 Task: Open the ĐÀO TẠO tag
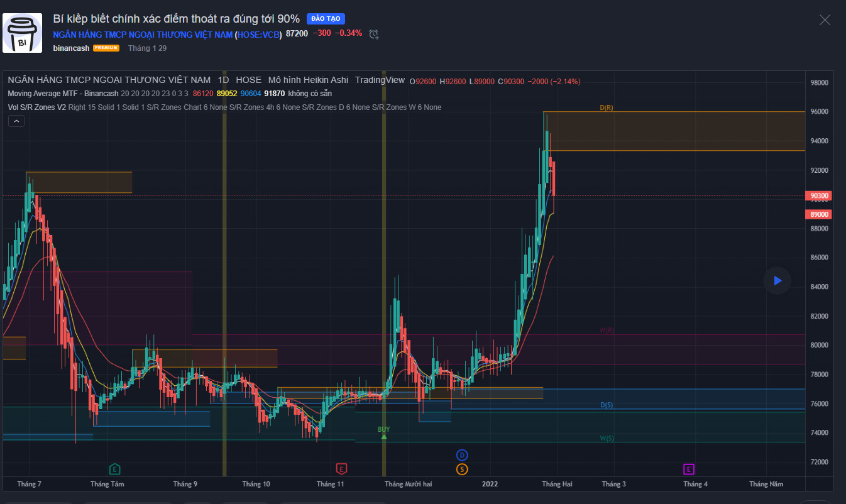tap(326, 19)
